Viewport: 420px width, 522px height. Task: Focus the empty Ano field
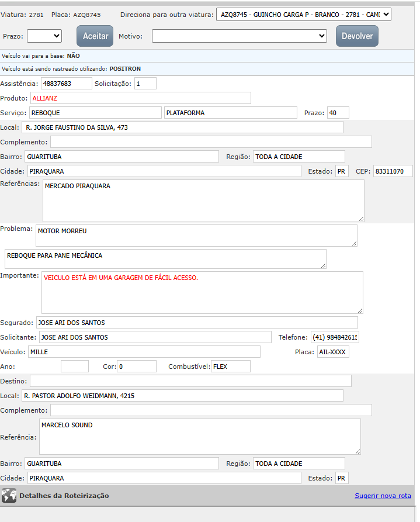click(74, 367)
